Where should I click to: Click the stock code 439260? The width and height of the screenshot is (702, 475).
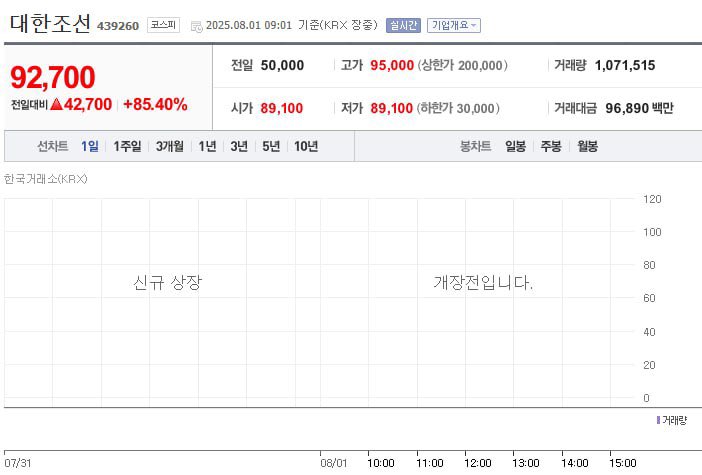[x=118, y=26]
